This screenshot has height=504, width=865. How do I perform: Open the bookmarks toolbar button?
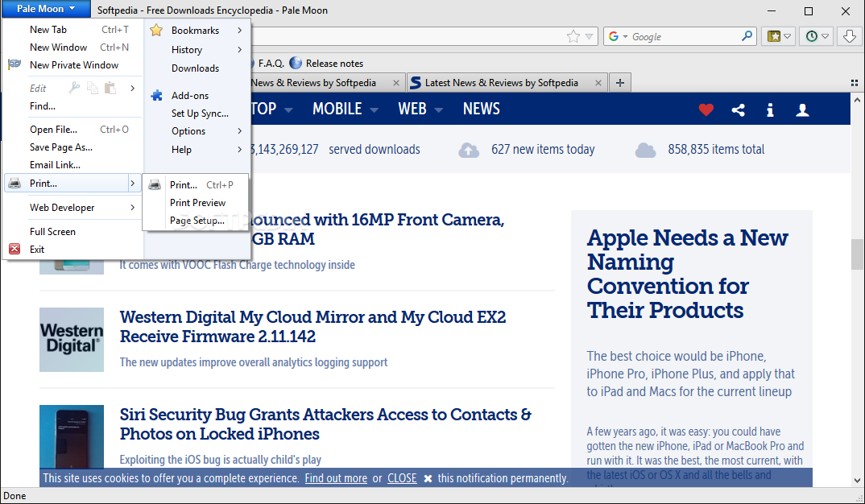(x=779, y=36)
